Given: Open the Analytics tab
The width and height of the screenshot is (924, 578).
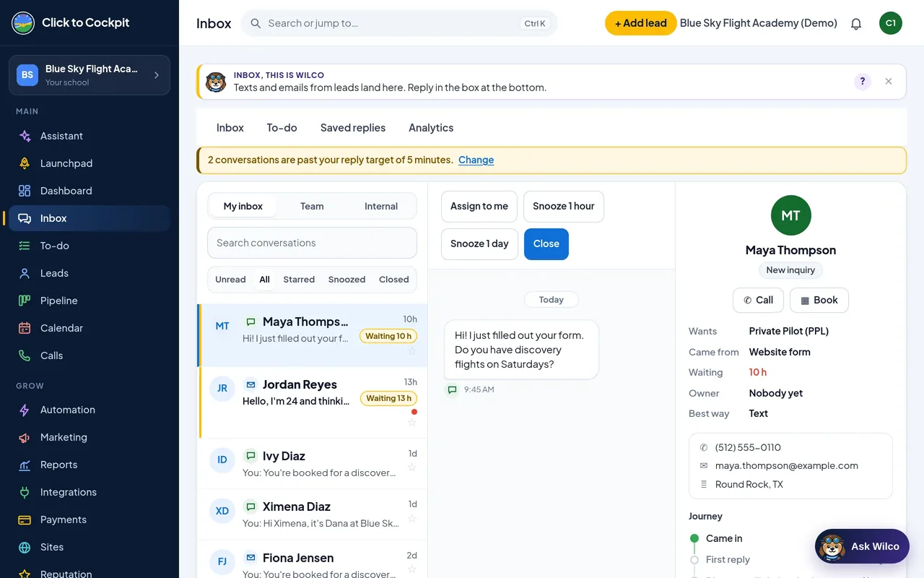Looking at the screenshot, I should pyautogui.click(x=431, y=128).
